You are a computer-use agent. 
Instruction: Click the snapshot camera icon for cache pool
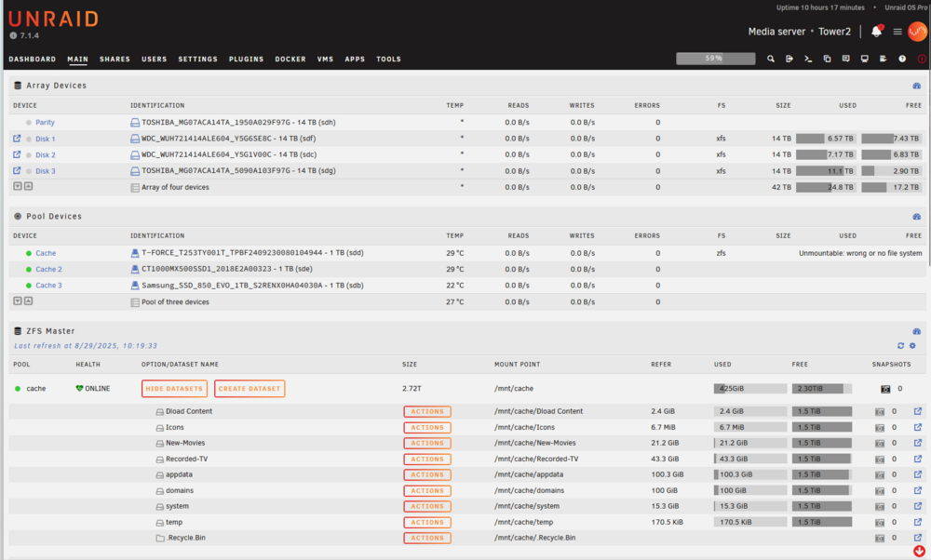tap(885, 389)
